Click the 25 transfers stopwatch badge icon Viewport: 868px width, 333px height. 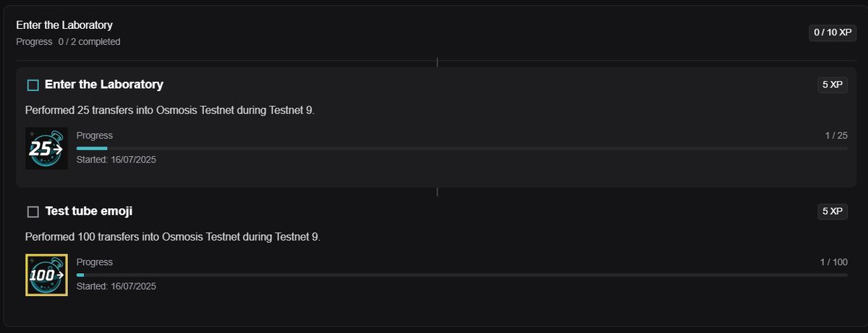pyautogui.click(x=46, y=148)
